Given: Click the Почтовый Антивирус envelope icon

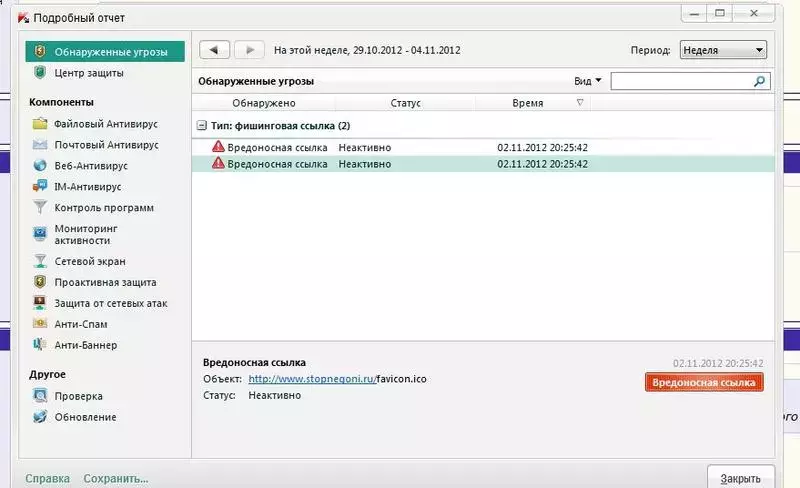Looking at the screenshot, I should (40, 144).
